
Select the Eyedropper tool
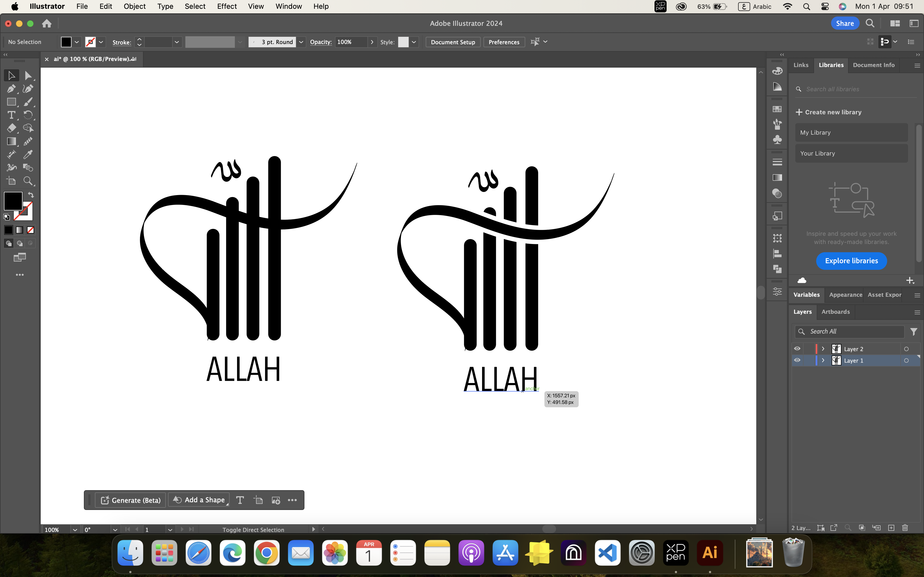pos(28,154)
